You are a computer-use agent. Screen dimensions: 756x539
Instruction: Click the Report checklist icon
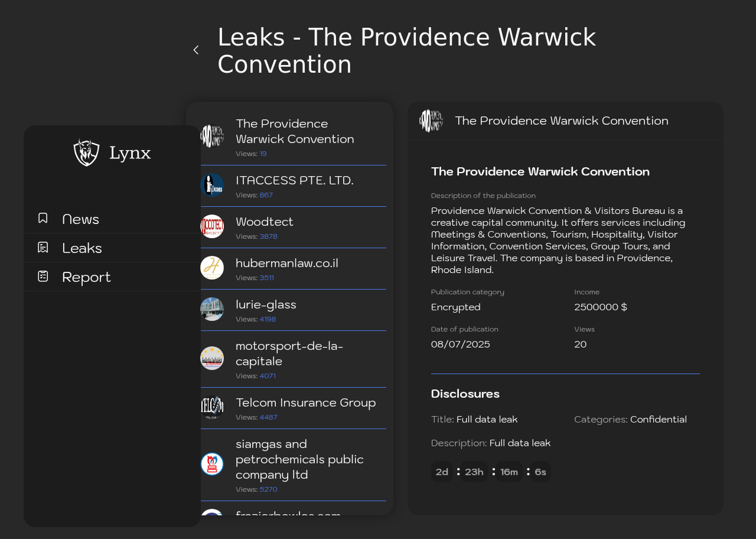43,276
